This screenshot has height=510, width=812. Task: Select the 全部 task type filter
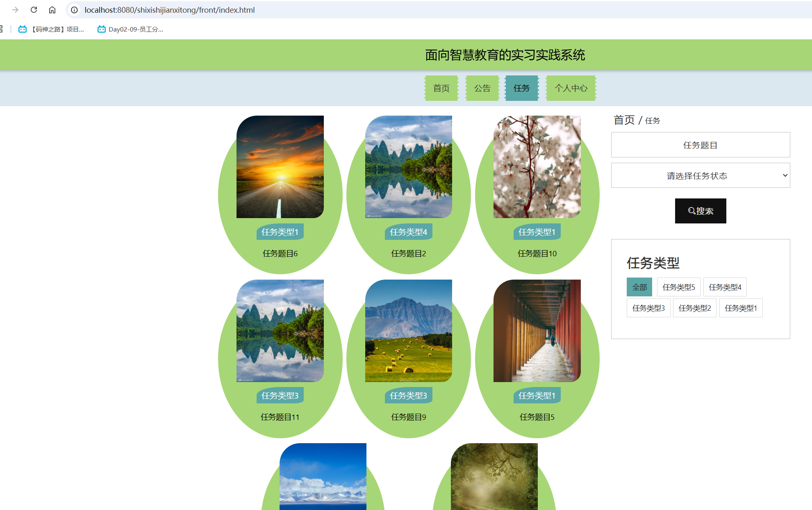coord(639,287)
